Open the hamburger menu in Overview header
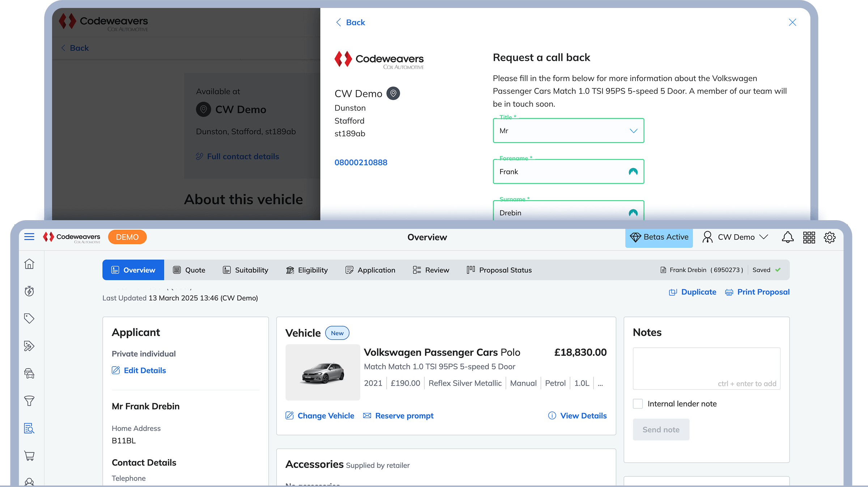Viewport: 868px width, 487px height. pos(29,237)
